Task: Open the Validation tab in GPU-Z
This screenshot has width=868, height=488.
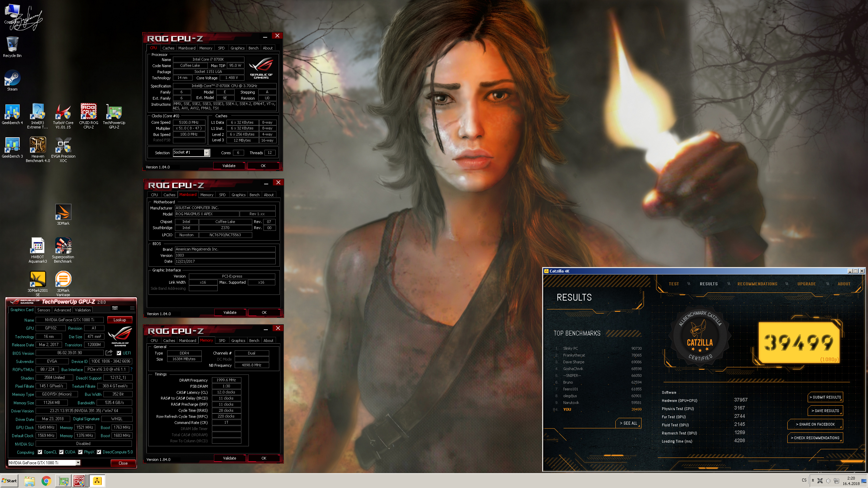Action: [83, 310]
